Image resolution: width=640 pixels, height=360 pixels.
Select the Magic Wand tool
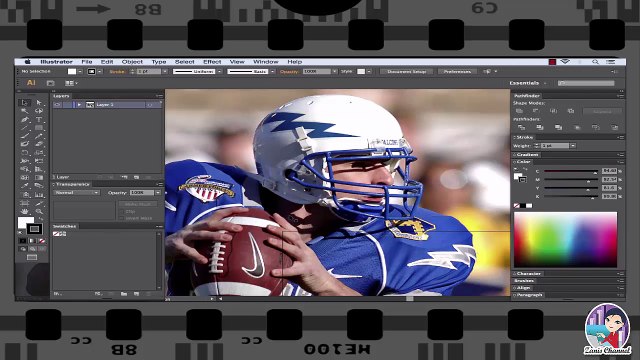pos(24,111)
